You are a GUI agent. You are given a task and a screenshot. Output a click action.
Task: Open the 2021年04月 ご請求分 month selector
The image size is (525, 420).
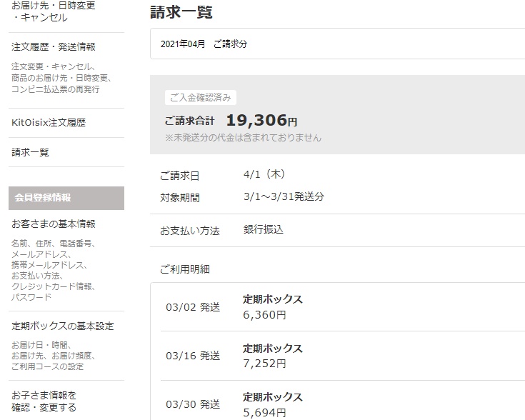[x=337, y=44]
